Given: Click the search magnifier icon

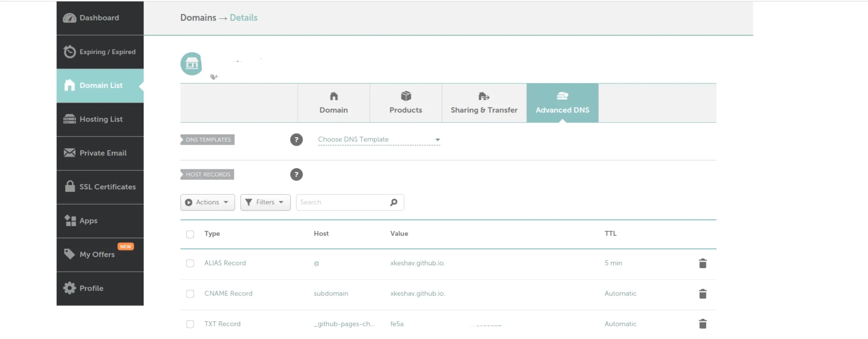Looking at the screenshot, I should (x=394, y=203).
